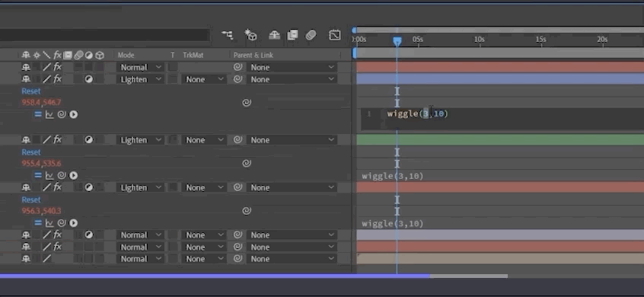Image resolution: width=644 pixels, height=297 pixels.
Task: Toggle fx switch on blue-bar Lighten layer
Action: pyautogui.click(x=58, y=79)
